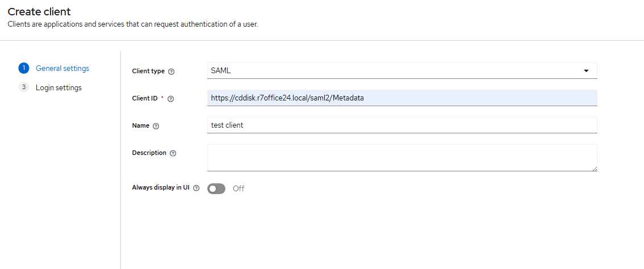The width and height of the screenshot is (644, 269).
Task: Show the help hint for Description
Action: (x=173, y=153)
